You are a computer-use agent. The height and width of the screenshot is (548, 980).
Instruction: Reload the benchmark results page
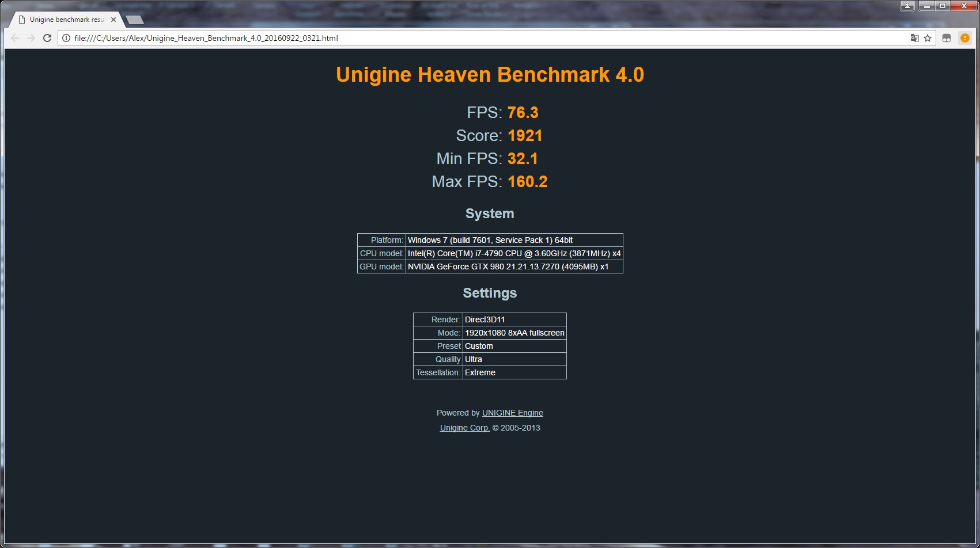point(48,38)
